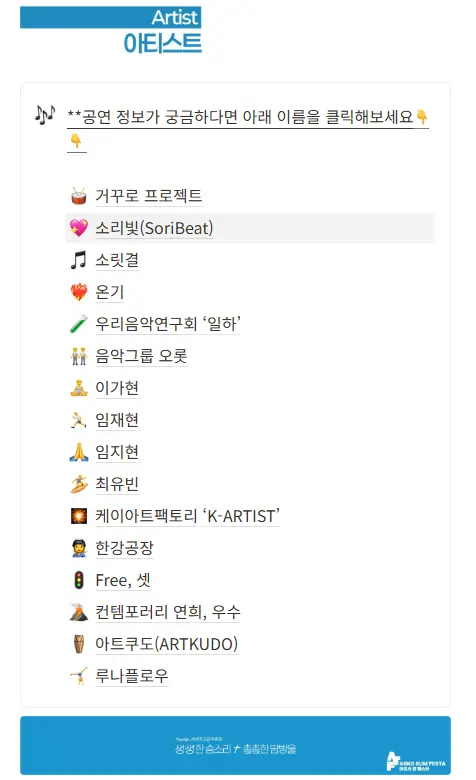This screenshot has width=476, height=780.
Task: Click the long drum emoji beside 아트쿠도
Action: coord(79,644)
